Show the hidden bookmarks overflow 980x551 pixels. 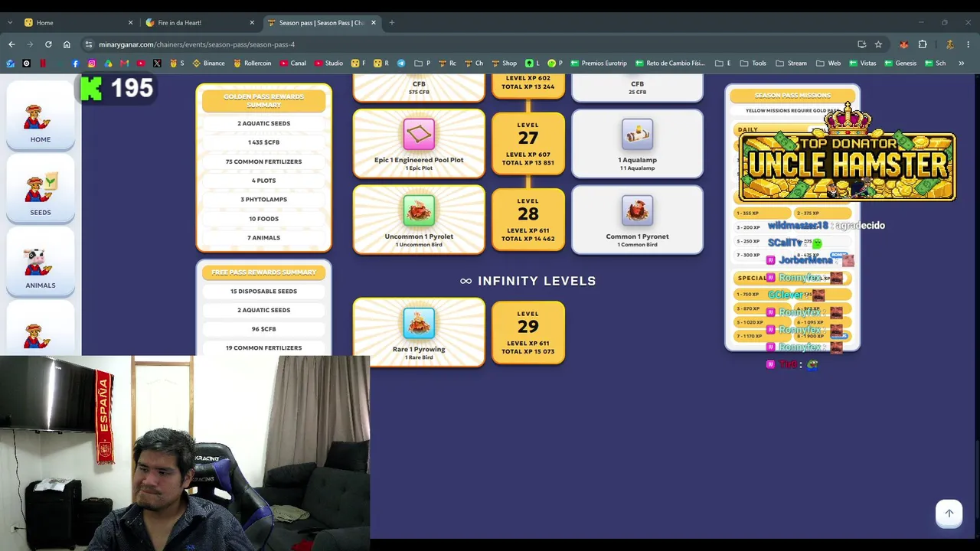tap(962, 63)
